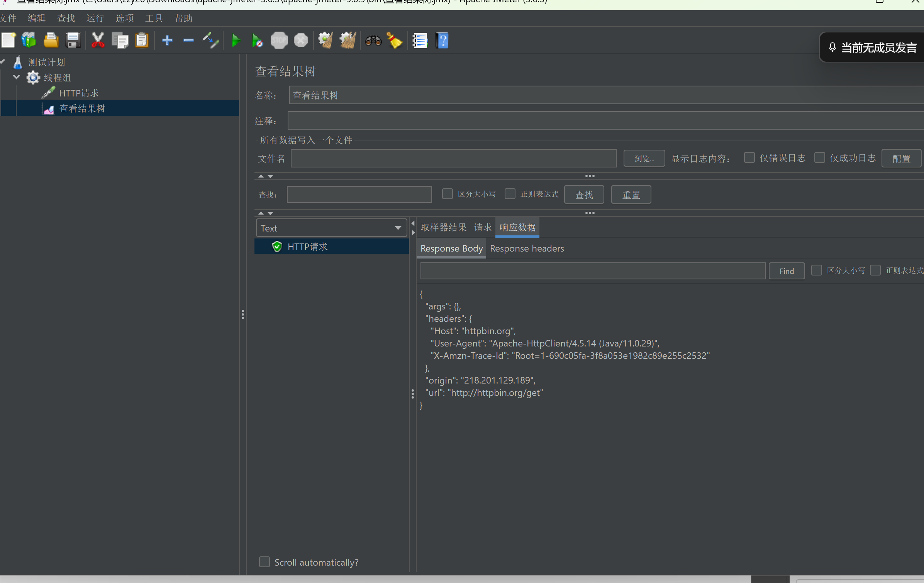Click the 配置 button
This screenshot has width=924, height=583.
pos(901,158)
